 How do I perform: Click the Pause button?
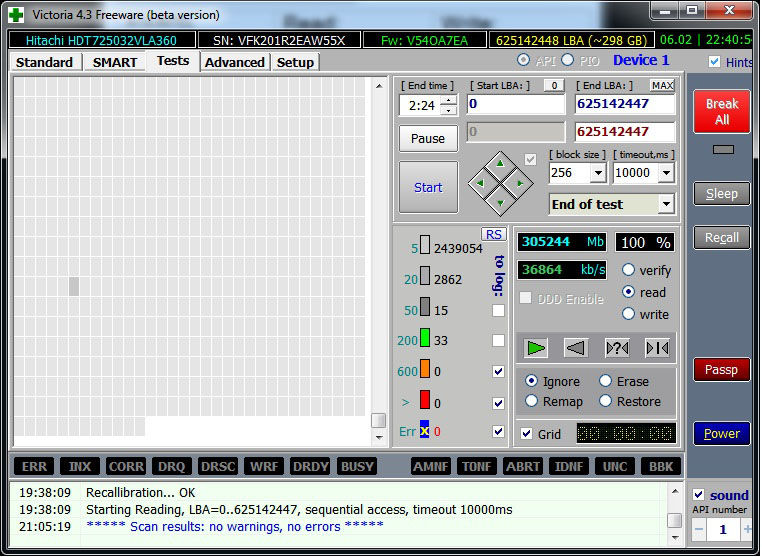(428, 139)
